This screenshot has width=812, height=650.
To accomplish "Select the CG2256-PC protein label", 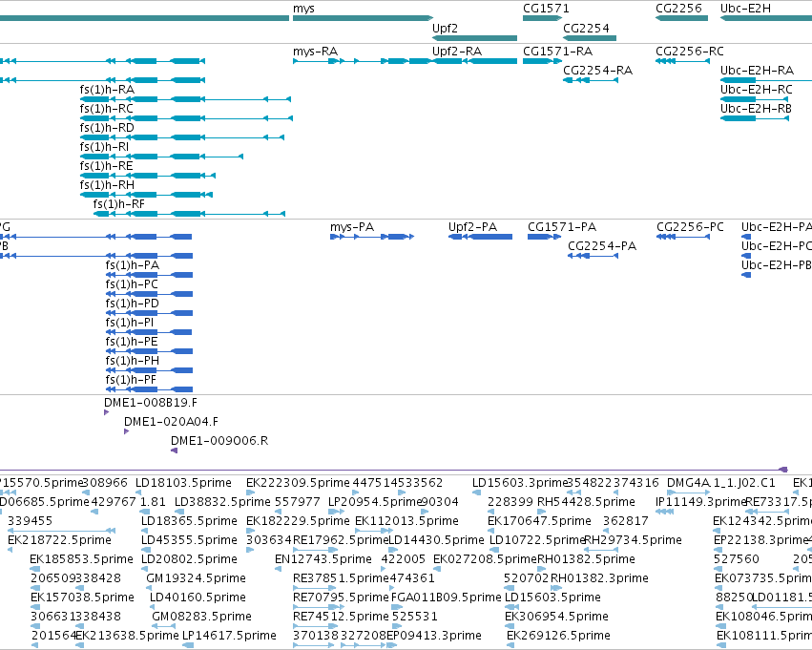I will click(x=690, y=227).
